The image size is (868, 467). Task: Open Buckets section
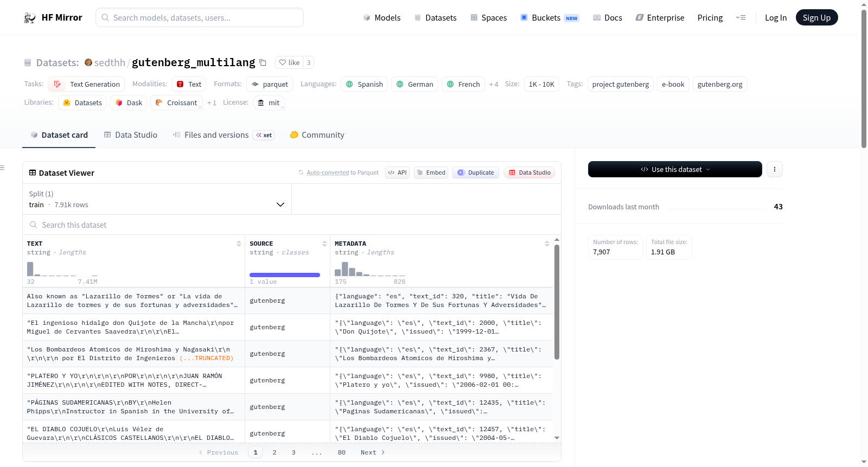pyautogui.click(x=550, y=18)
